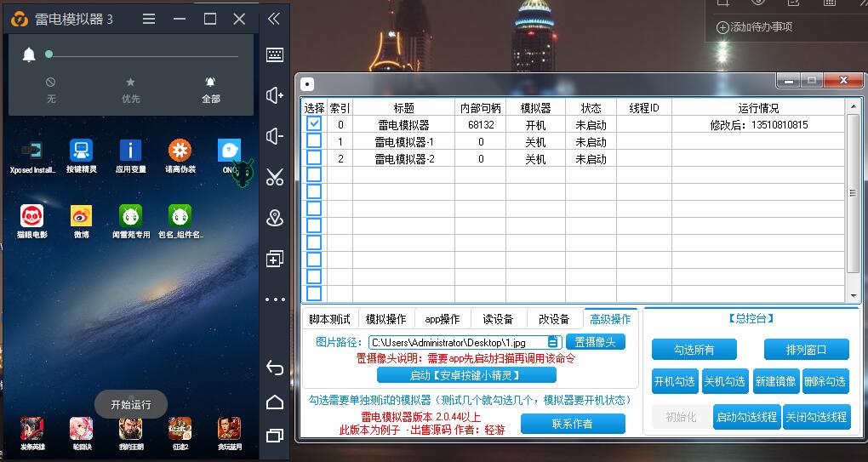The height and width of the screenshot is (462, 868).
Task: Launch the 征途2 game
Action: (180, 429)
